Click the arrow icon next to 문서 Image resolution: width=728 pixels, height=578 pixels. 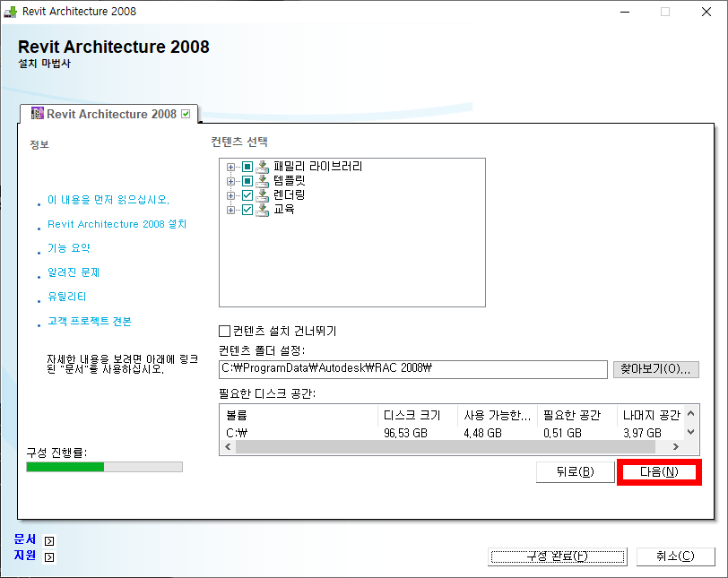click(49, 541)
